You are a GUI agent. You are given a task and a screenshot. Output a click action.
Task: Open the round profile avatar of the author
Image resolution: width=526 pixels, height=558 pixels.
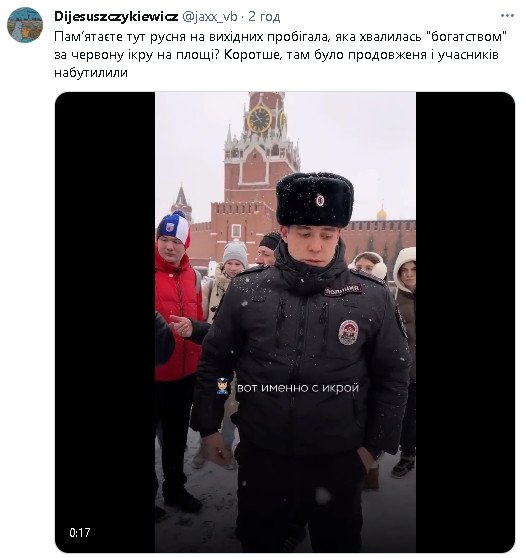point(25,25)
